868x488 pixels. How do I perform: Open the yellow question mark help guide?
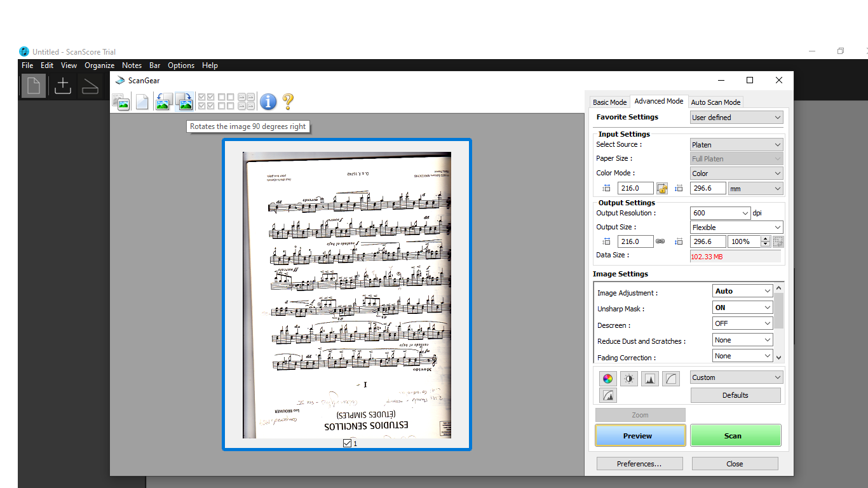pyautogui.click(x=288, y=102)
